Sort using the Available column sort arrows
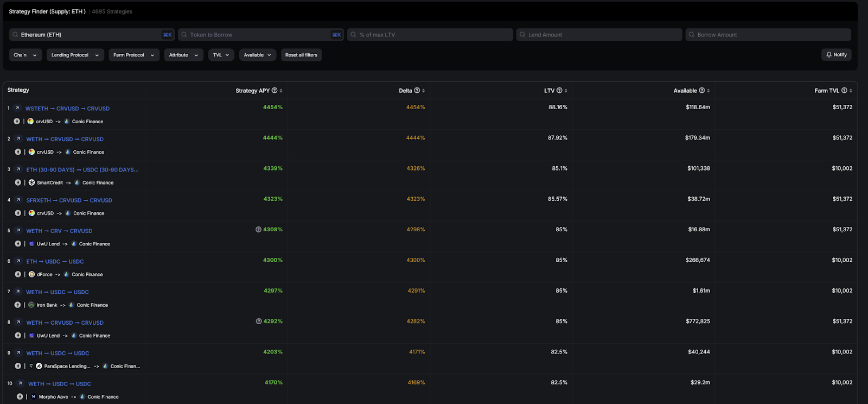 709,91
